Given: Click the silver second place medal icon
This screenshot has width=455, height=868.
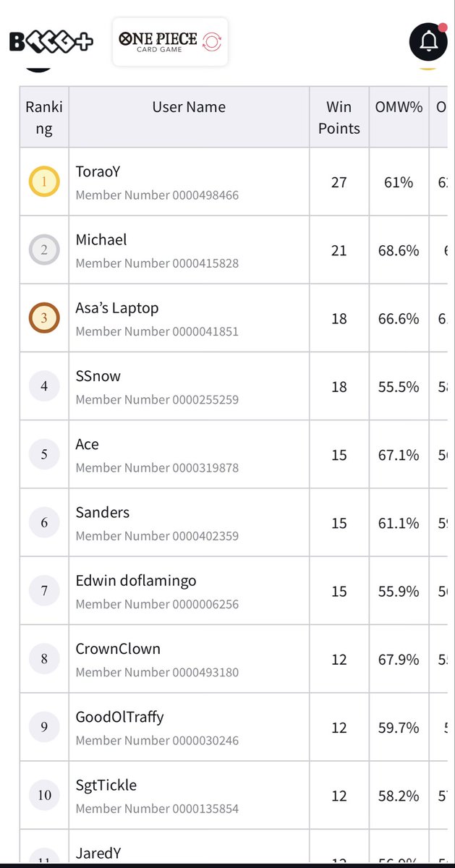Looking at the screenshot, I should click(44, 250).
